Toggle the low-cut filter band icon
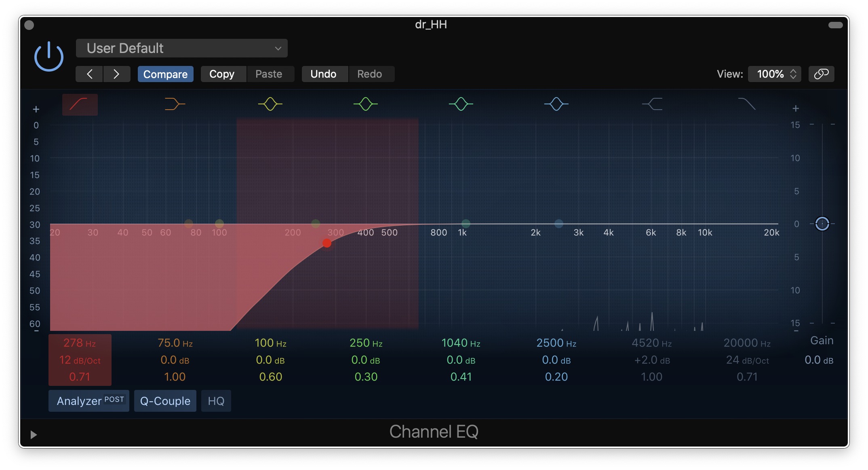 coord(80,104)
